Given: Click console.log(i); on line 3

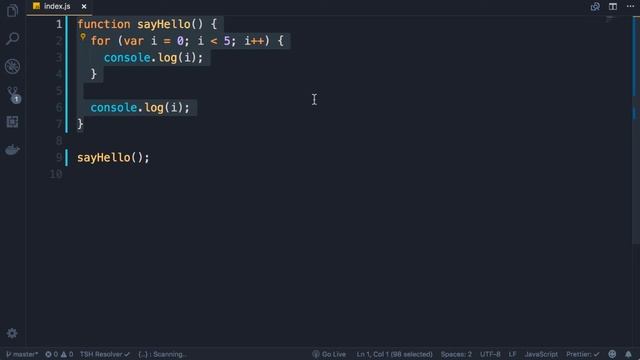Looking at the screenshot, I should tap(153, 58).
